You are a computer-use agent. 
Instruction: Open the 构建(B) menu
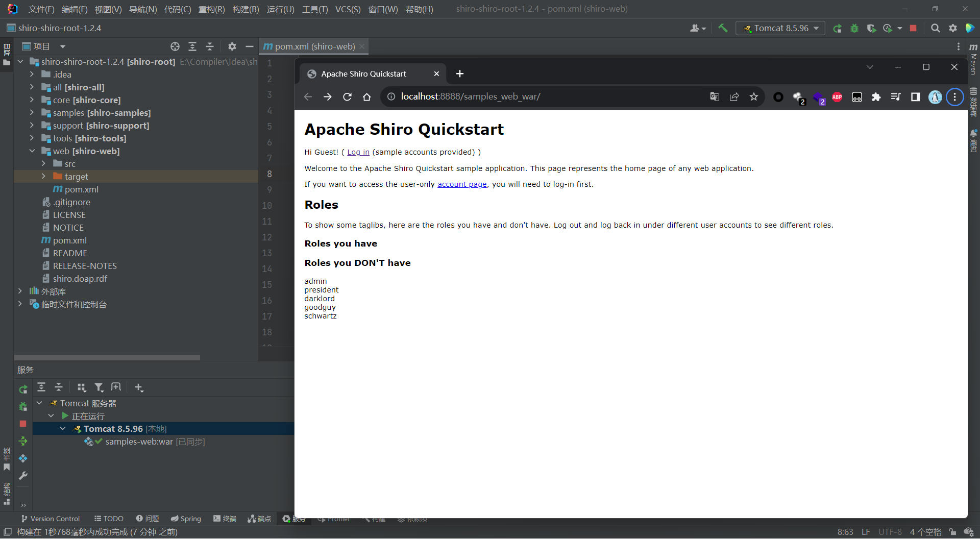click(246, 9)
